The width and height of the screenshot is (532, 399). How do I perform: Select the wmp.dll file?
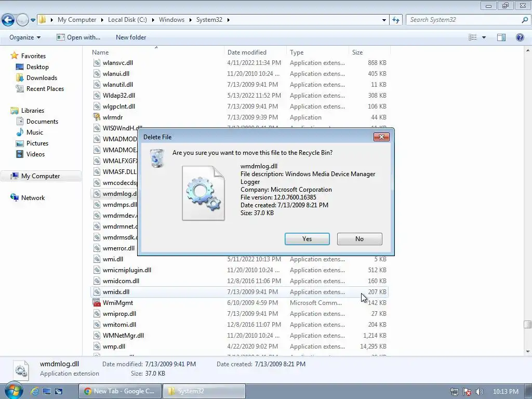pos(114,347)
